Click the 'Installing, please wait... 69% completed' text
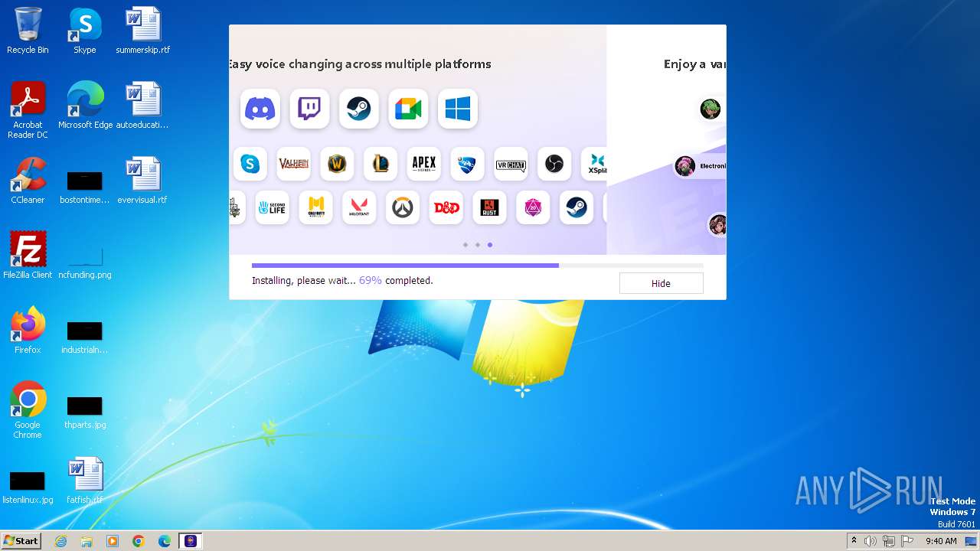The width and height of the screenshot is (980, 551). pos(342,281)
